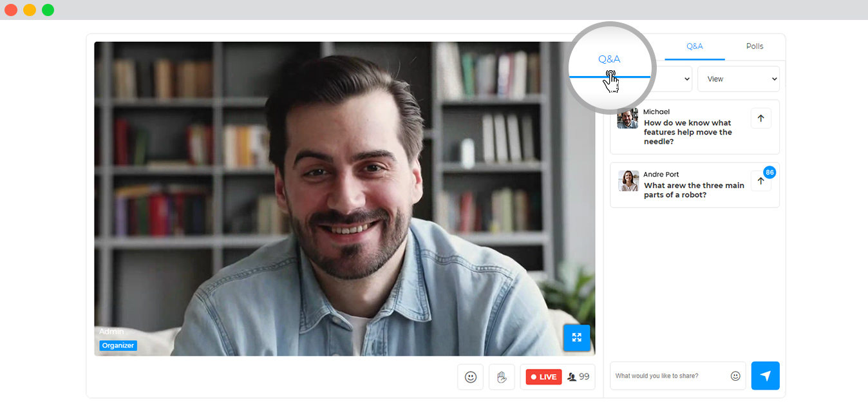Switch to the Polls tab
Image resolution: width=868 pixels, height=409 pixels.
point(755,46)
